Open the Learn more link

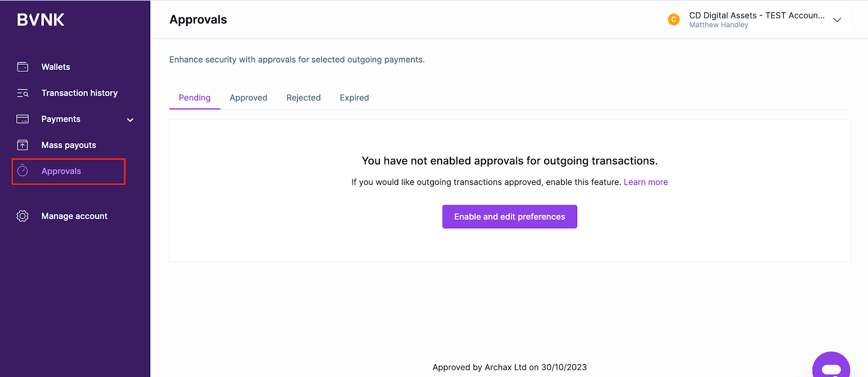point(646,182)
